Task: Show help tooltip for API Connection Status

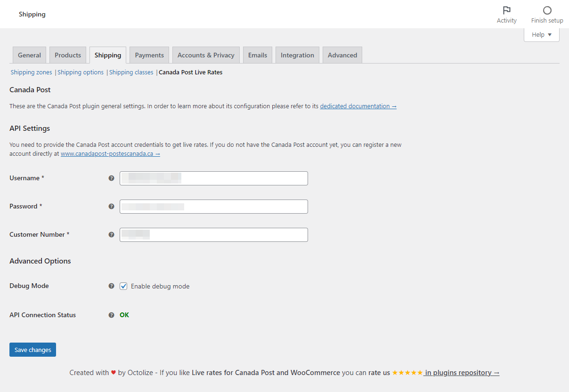Action: tap(112, 315)
